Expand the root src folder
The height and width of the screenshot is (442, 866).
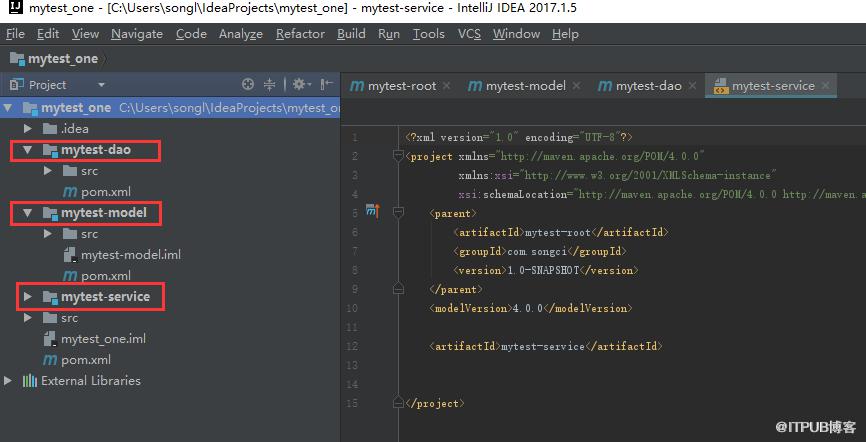[x=28, y=318]
